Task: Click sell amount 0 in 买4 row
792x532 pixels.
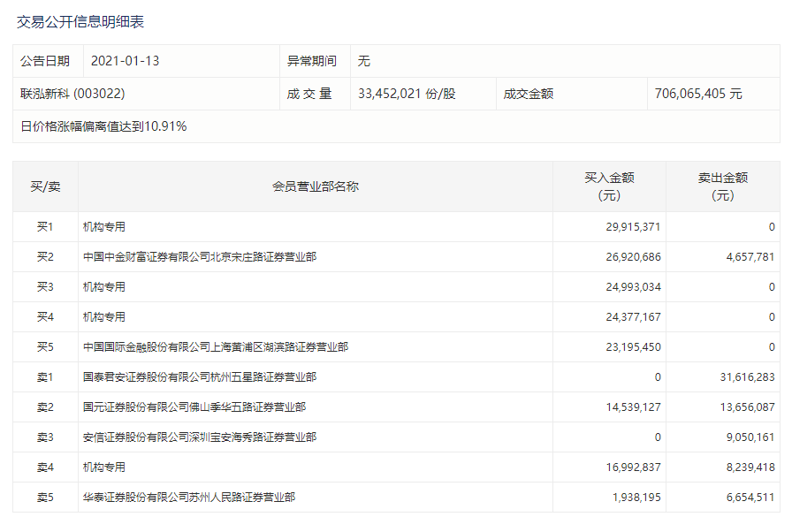Action: click(x=772, y=317)
